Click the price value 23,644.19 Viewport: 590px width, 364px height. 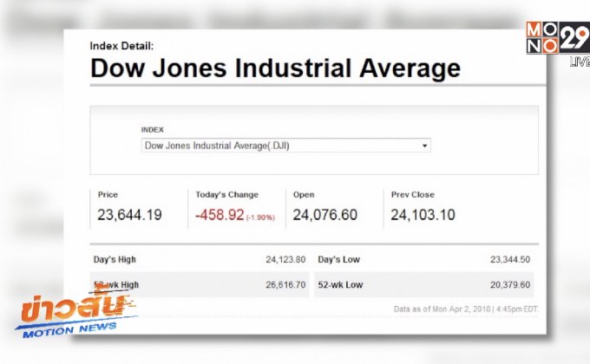click(x=129, y=215)
